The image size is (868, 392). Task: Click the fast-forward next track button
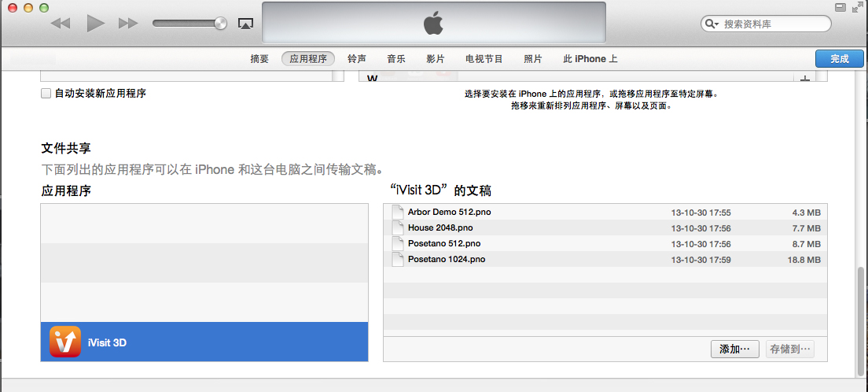[x=128, y=24]
